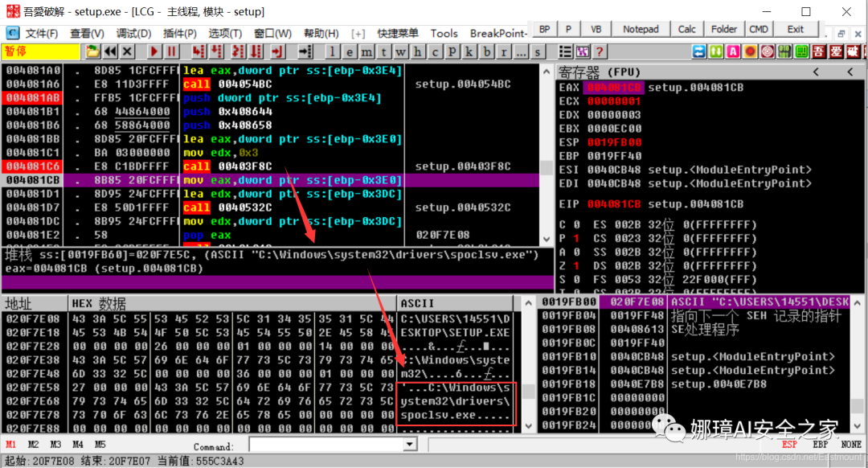Open Threads window with 't' button
This screenshot has width=868, height=468.
[383, 51]
